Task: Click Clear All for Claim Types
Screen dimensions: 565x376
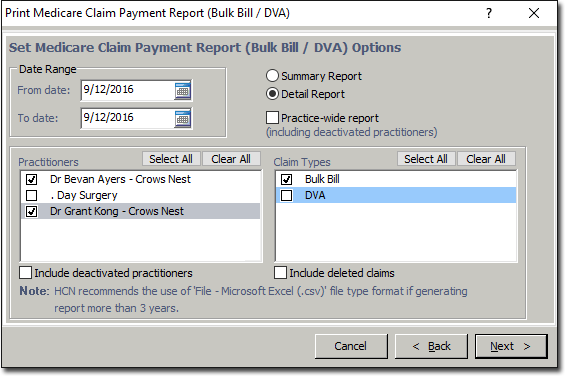Action: tap(486, 159)
